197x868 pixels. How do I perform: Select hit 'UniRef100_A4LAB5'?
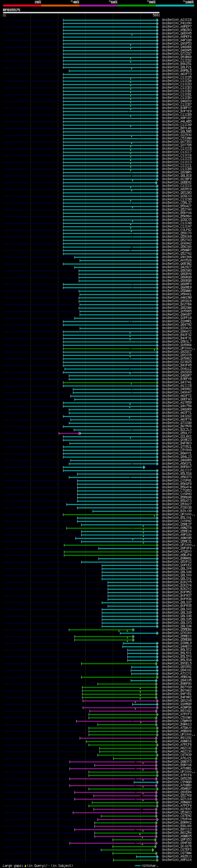[x=177, y=122]
